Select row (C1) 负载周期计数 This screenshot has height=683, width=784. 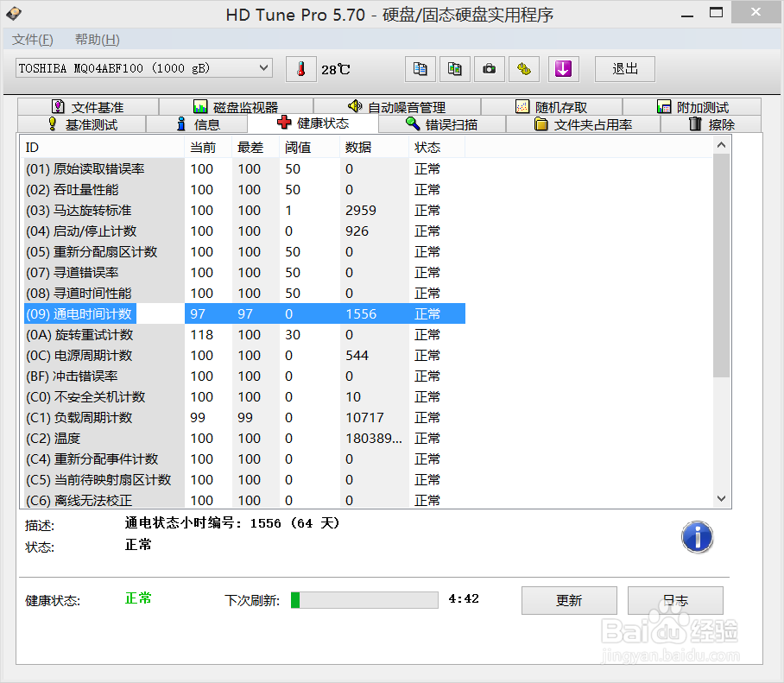(244, 418)
